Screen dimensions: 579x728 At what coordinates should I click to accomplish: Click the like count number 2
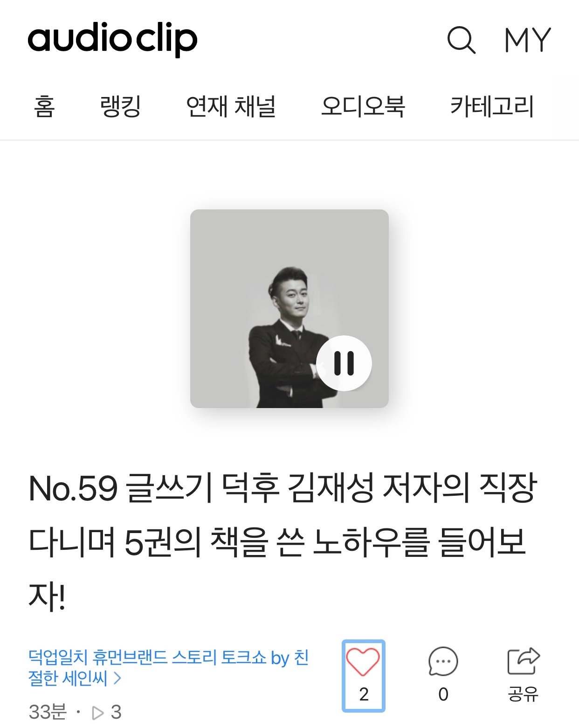[364, 694]
